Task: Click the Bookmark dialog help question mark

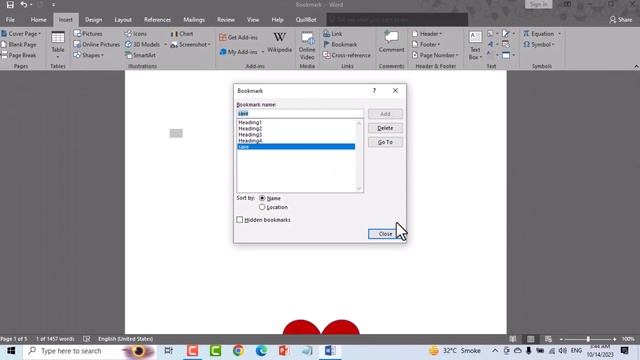Action: click(x=374, y=91)
